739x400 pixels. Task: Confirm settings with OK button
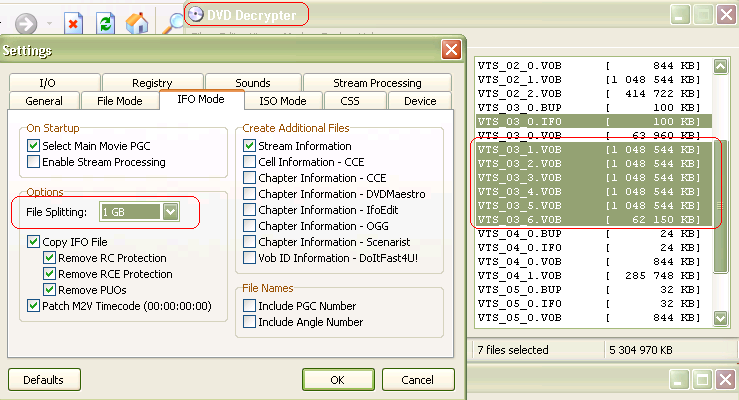pos(338,380)
